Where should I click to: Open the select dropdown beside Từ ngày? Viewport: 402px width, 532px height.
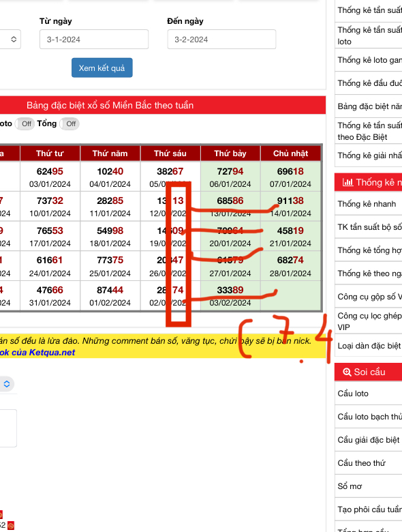click(x=10, y=40)
